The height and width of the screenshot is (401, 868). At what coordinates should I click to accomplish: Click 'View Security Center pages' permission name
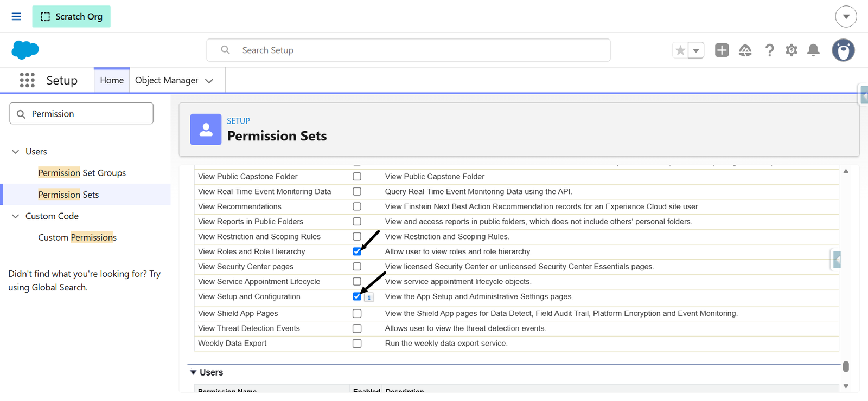[246, 267]
